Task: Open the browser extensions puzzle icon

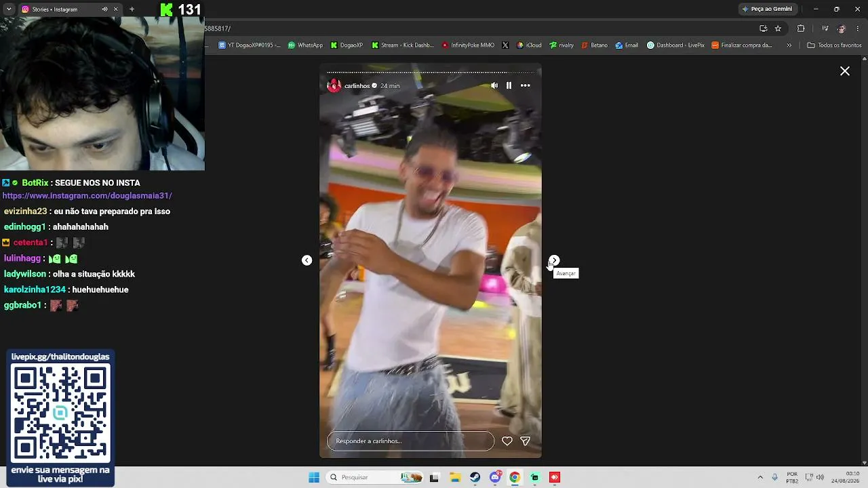Action: pyautogui.click(x=801, y=28)
